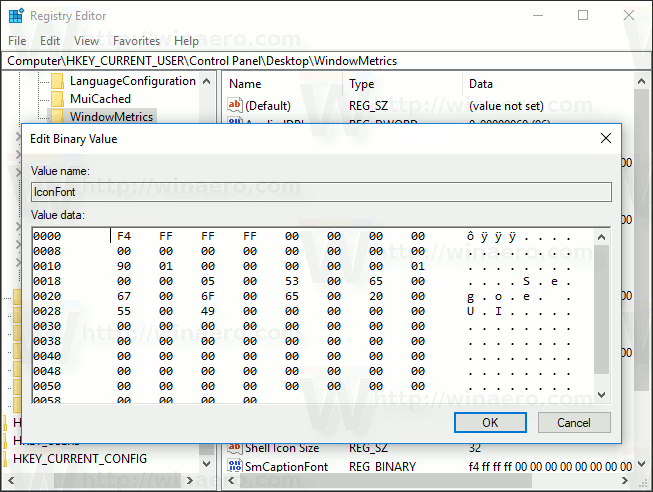Click the (Default) string value icon
The width and height of the screenshot is (653, 492).
(x=236, y=105)
